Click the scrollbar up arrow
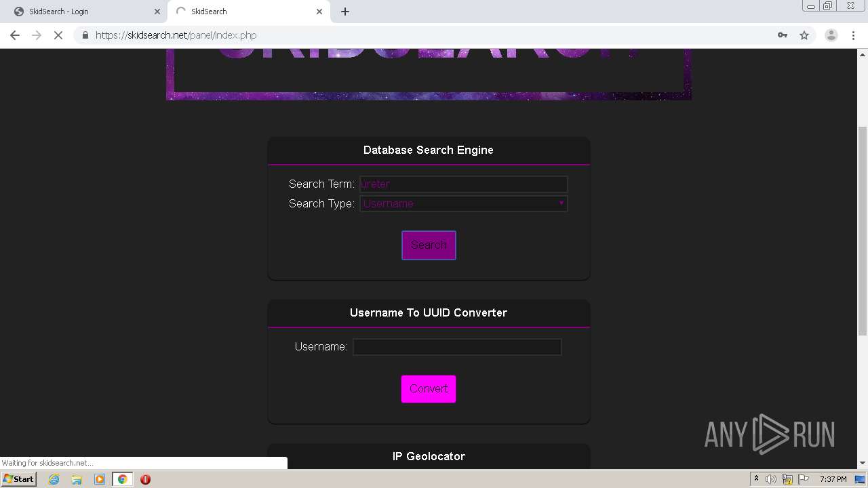The width and height of the screenshot is (868, 488). click(863, 54)
